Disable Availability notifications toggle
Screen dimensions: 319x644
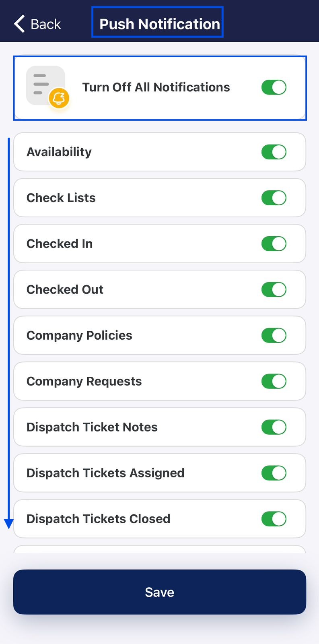click(x=274, y=152)
